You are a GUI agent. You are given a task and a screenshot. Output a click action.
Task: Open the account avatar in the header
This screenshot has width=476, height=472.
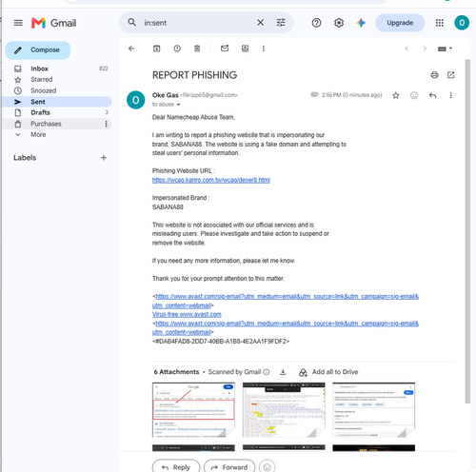(x=462, y=23)
